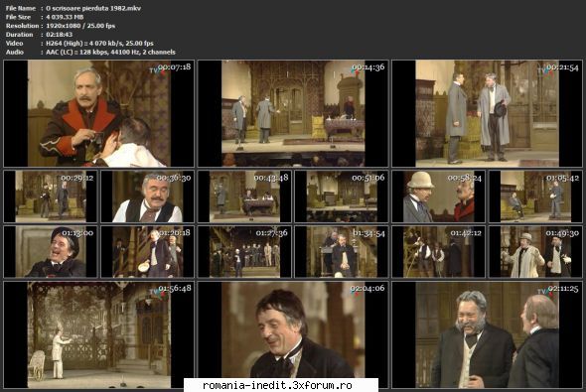Open the frame at 01:56:48
The height and width of the screenshot is (392, 586).
pos(98,334)
